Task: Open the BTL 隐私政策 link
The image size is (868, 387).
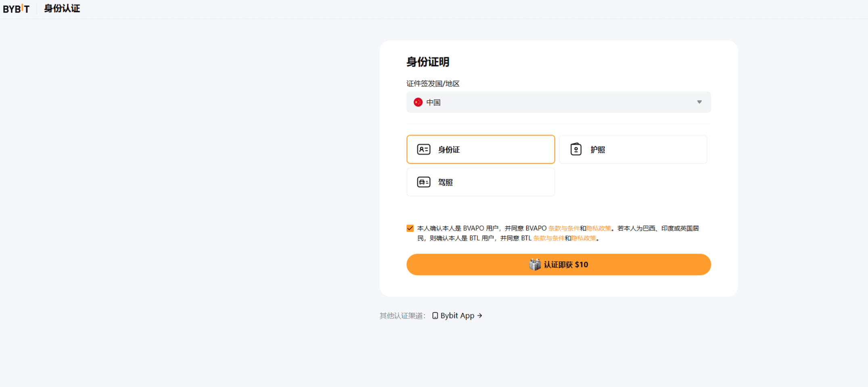Action: click(x=584, y=238)
